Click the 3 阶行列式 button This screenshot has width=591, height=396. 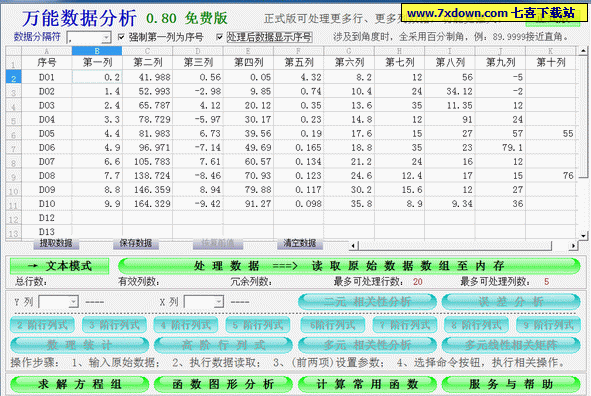pos(114,325)
